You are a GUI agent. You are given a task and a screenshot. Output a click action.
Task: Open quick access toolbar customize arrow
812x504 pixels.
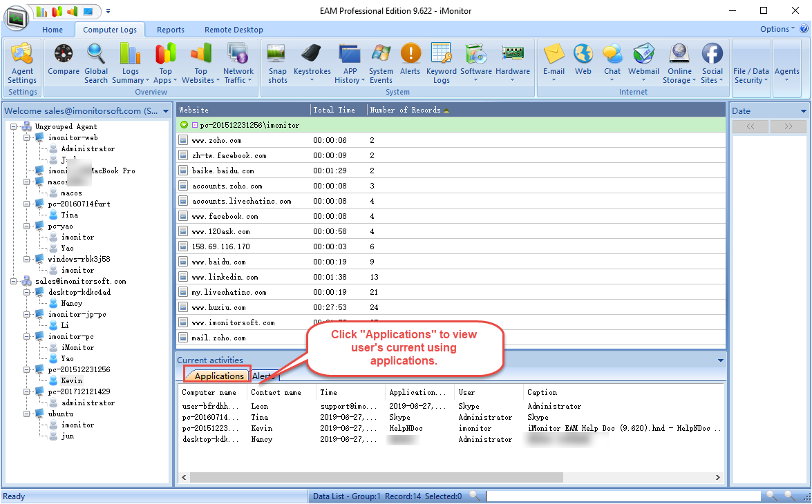point(108,11)
